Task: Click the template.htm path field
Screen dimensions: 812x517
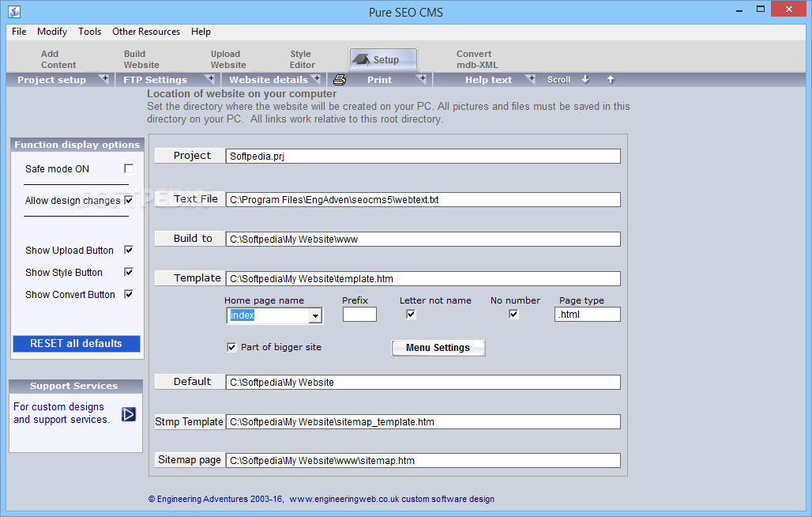Action: 423,278
